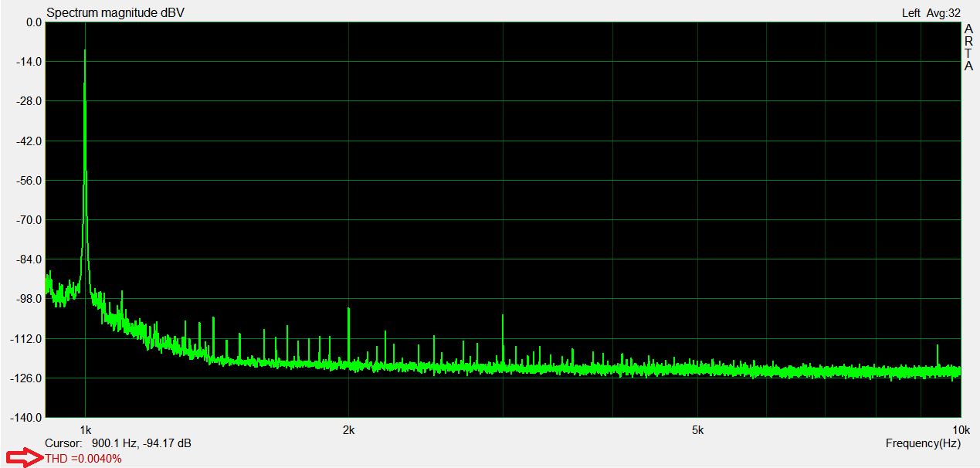Select the -70.0 y-axis value

click(x=29, y=220)
